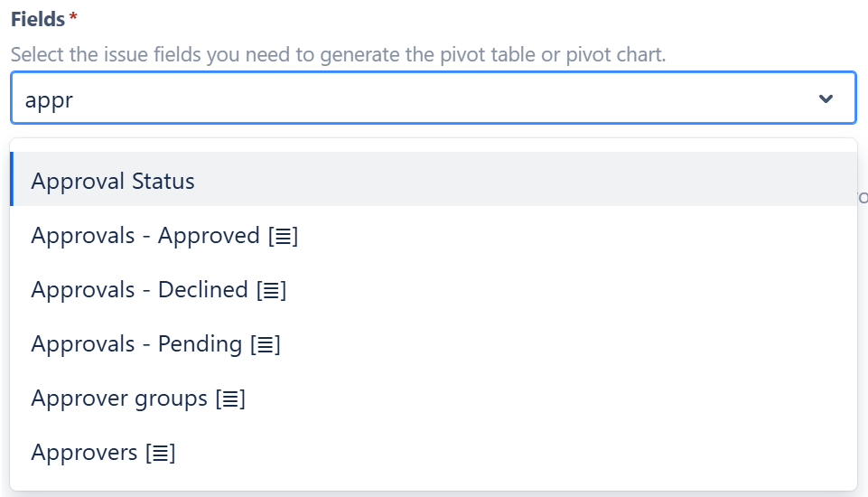Viewport: 868px width, 497px height.
Task: Click the red required asterisk next to Fields
Action: tap(73, 18)
